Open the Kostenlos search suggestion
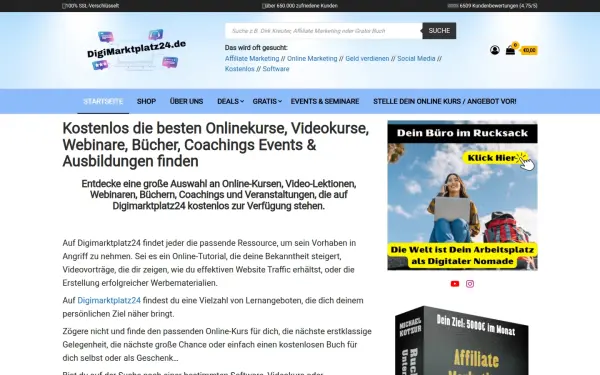Screen dimensions: 600x375 240,69
